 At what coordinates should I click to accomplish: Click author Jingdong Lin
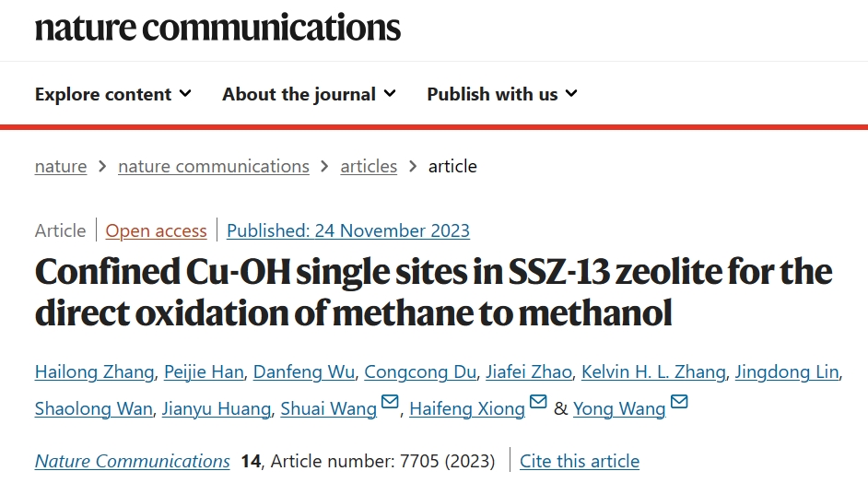[787, 371]
